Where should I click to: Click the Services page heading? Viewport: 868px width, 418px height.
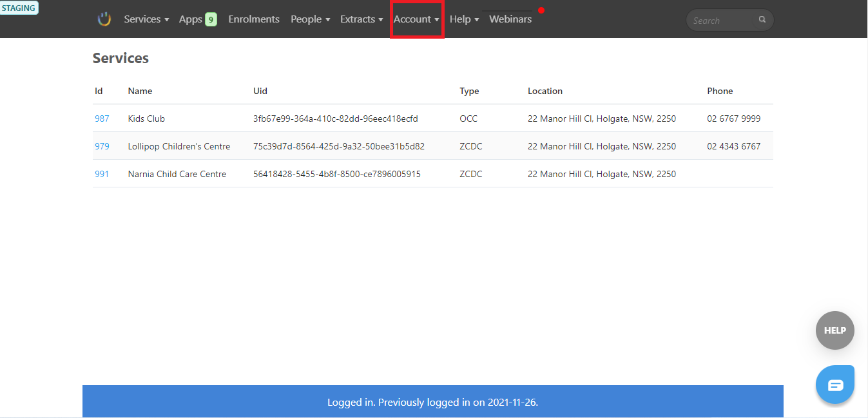pos(121,58)
